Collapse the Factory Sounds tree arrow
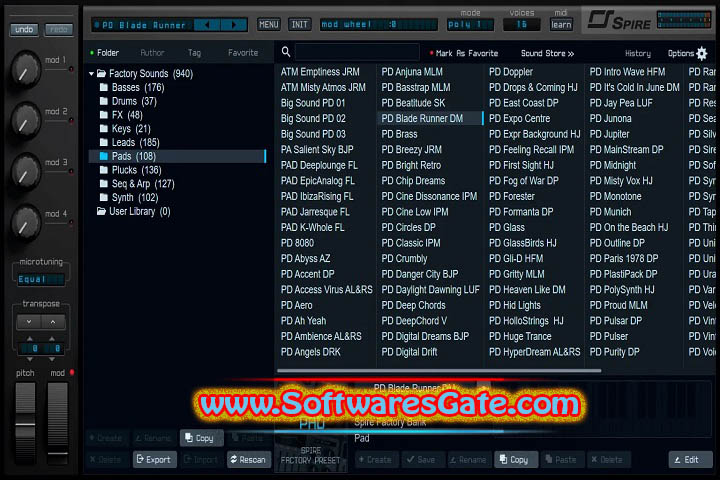Viewport: 720px width, 480px height. (x=91, y=73)
